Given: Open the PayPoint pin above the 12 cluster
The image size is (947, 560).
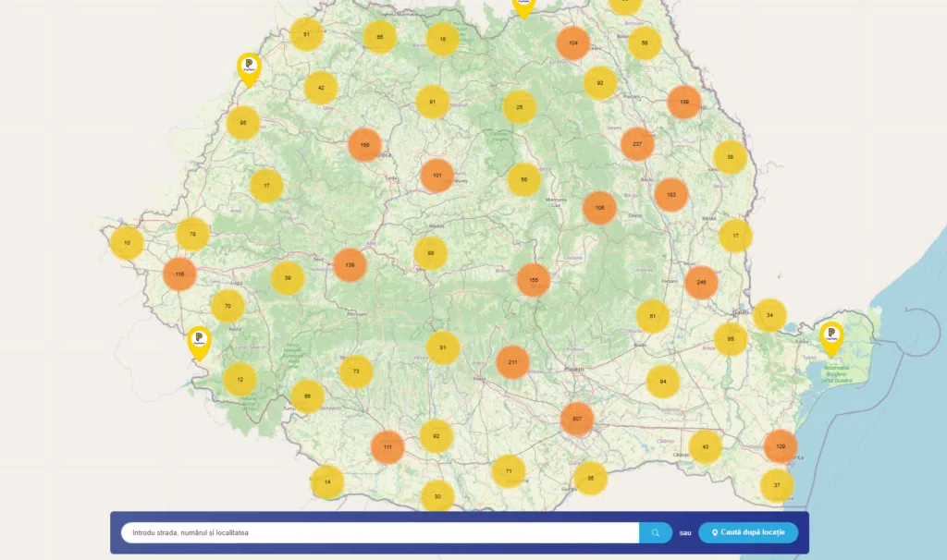Looking at the screenshot, I should pyautogui.click(x=199, y=343).
